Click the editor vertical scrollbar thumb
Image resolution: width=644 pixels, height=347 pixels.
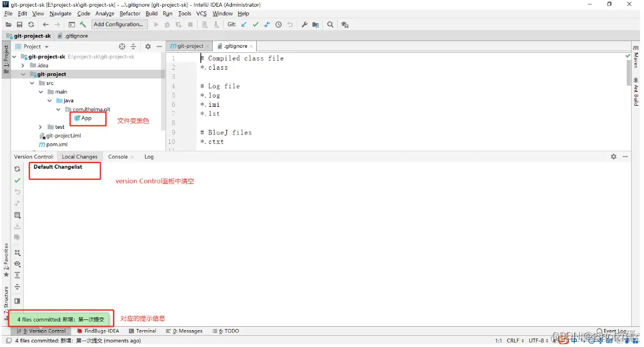628,73
